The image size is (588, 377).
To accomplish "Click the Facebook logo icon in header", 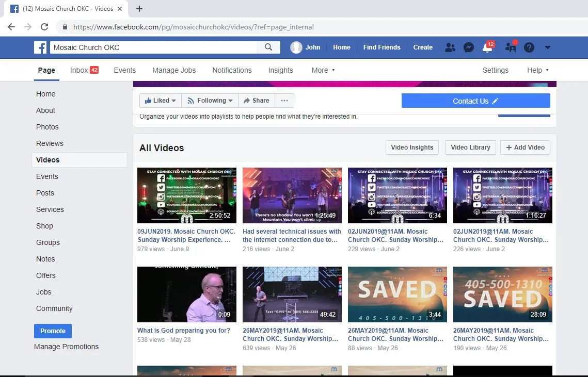I will tap(40, 47).
